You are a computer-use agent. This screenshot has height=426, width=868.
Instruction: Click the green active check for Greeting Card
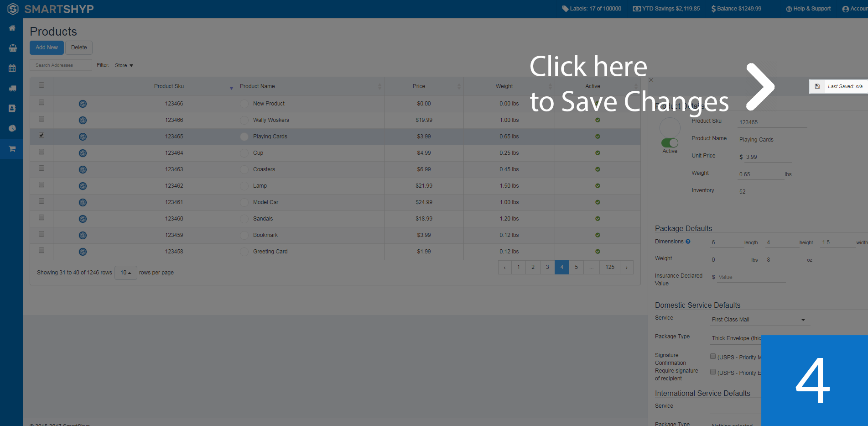pyautogui.click(x=598, y=252)
